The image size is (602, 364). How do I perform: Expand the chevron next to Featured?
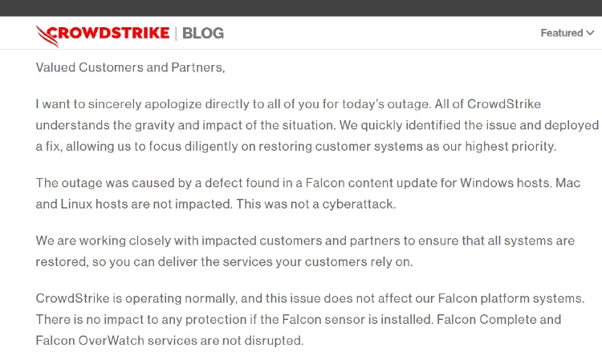pyautogui.click(x=590, y=34)
